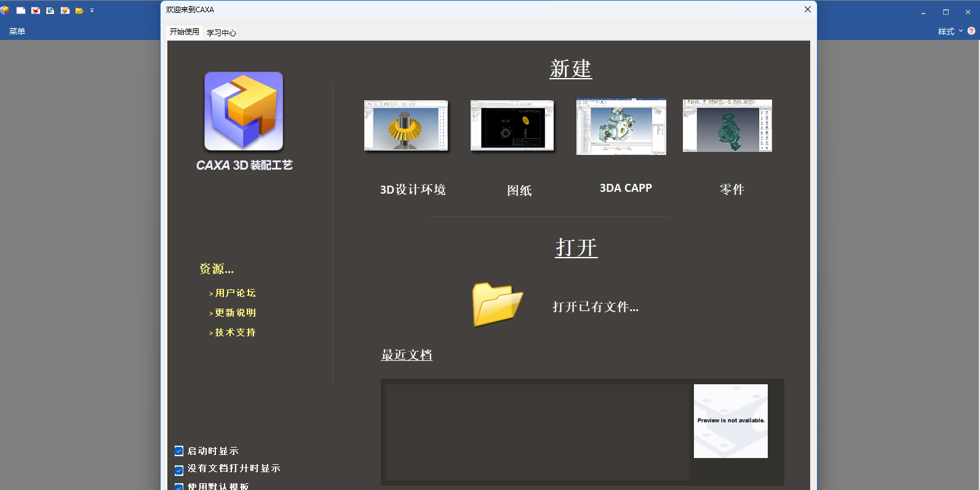Viewport: 980px width, 490px height.
Task: Open help with the red question mark icon
Action: (971, 31)
